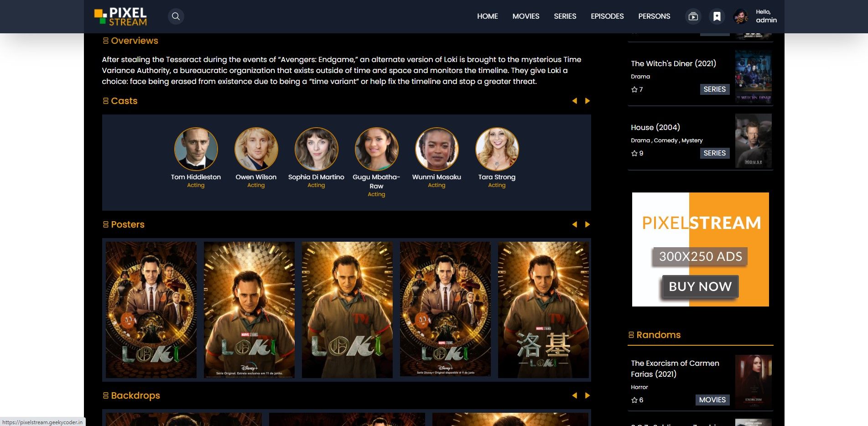Click the Posters section heading
The width and height of the screenshot is (868, 426).
pyautogui.click(x=124, y=224)
